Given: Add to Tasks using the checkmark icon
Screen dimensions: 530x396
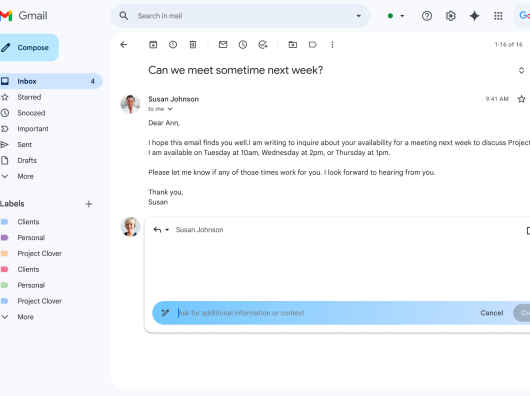Looking at the screenshot, I should (x=263, y=45).
